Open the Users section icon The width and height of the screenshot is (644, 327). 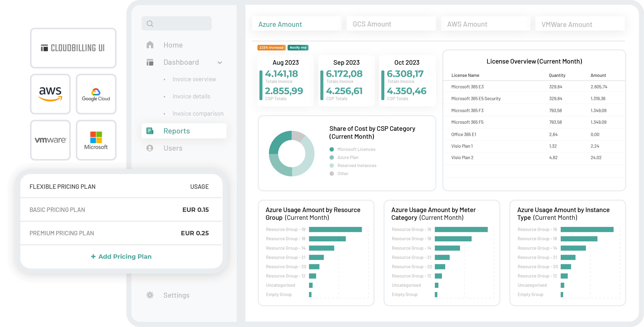click(x=149, y=148)
